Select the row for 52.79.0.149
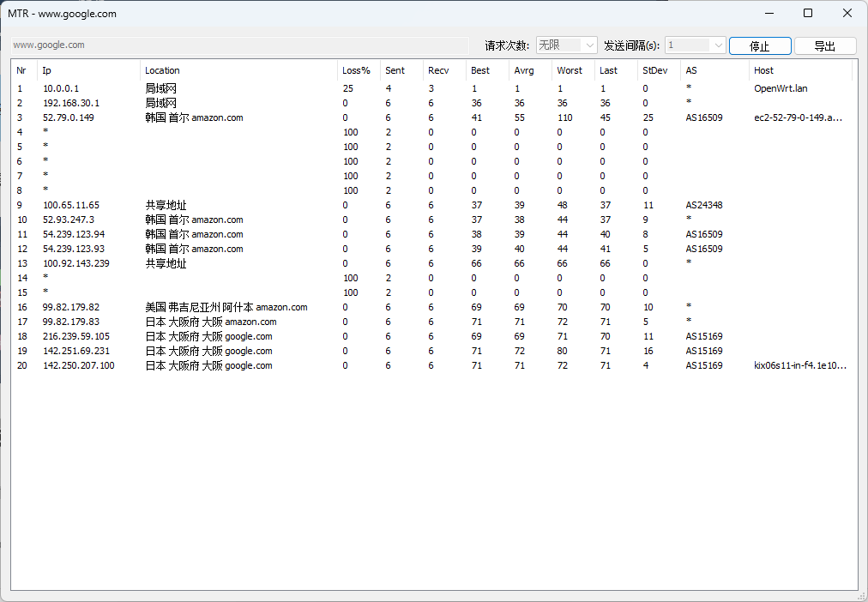Image resolution: width=868 pixels, height=602 pixels. click(x=69, y=117)
